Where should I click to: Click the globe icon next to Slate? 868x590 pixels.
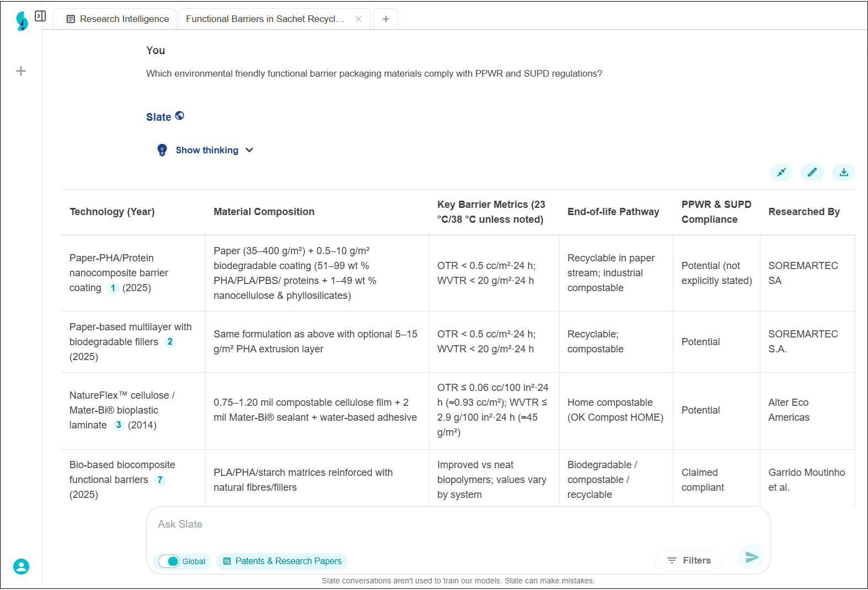tap(180, 116)
